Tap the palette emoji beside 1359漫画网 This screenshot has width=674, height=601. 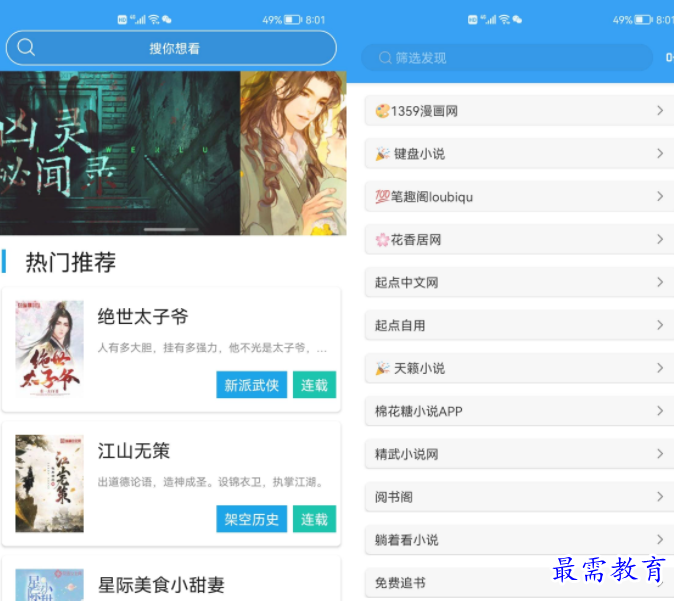pos(382,111)
